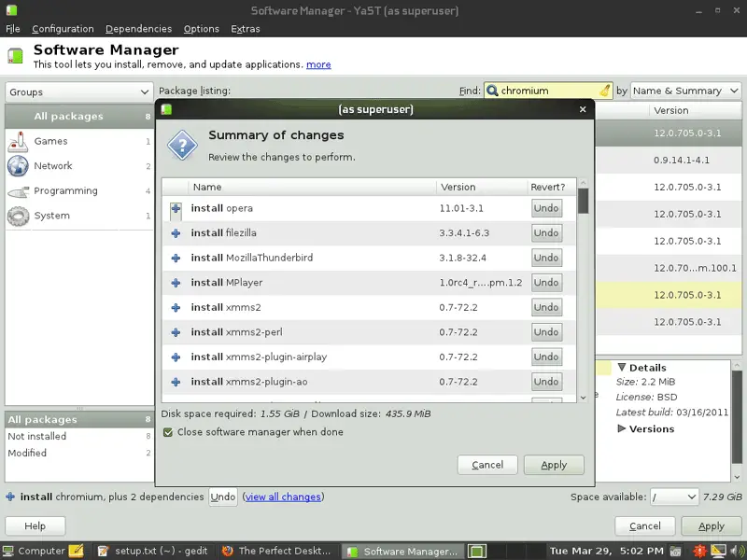Undo the xmms2 install
The image size is (747, 560).
546,307
